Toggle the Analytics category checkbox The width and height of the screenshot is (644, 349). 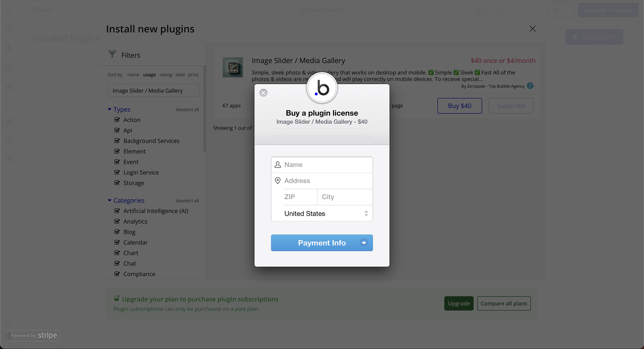pyautogui.click(x=117, y=221)
